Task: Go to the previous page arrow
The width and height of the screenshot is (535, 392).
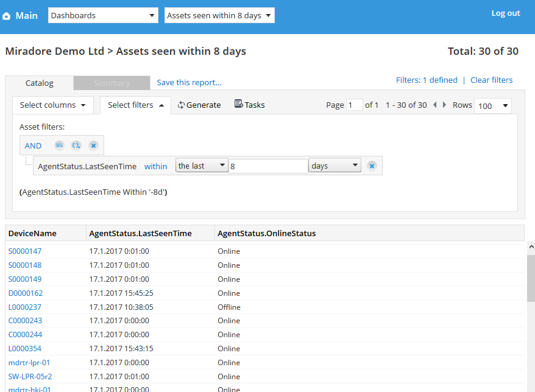Action: (435, 105)
